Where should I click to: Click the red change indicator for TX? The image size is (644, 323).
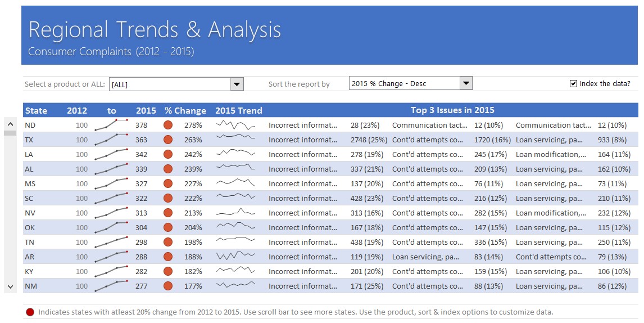pos(167,140)
